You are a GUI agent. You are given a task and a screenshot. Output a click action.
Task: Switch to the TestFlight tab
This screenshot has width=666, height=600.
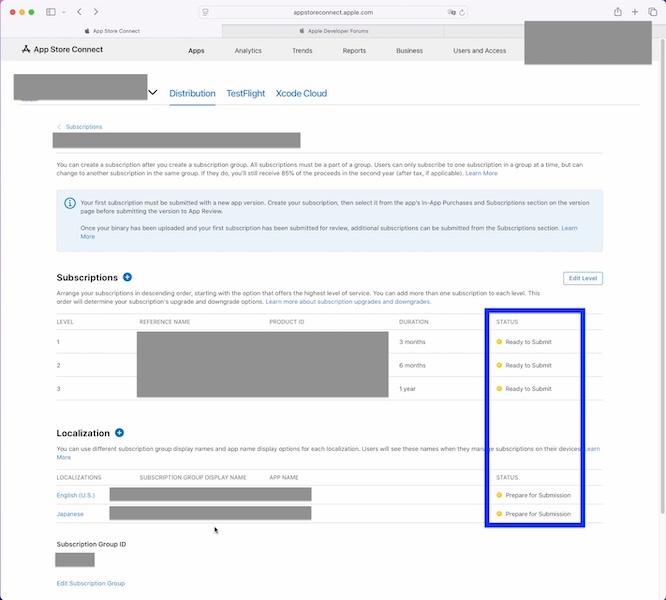click(x=245, y=93)
